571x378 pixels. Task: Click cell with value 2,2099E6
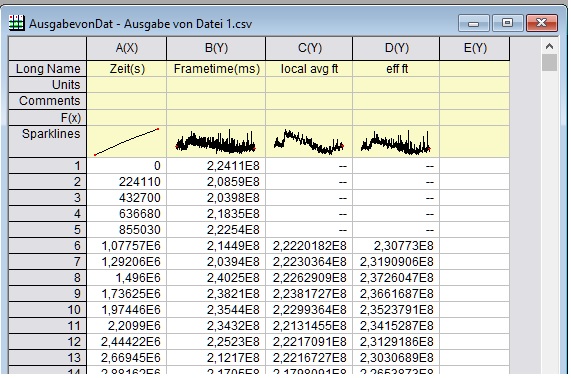(126, 326)
